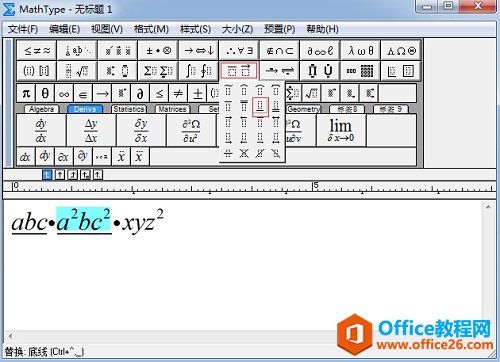Open the 格式(M) menu
500x362 pixels.
151,29
